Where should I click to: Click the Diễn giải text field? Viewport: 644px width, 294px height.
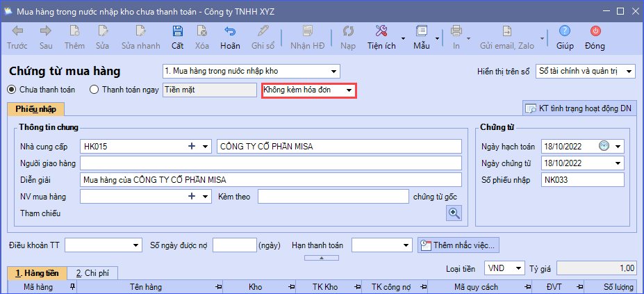click(x=271, y=180)
